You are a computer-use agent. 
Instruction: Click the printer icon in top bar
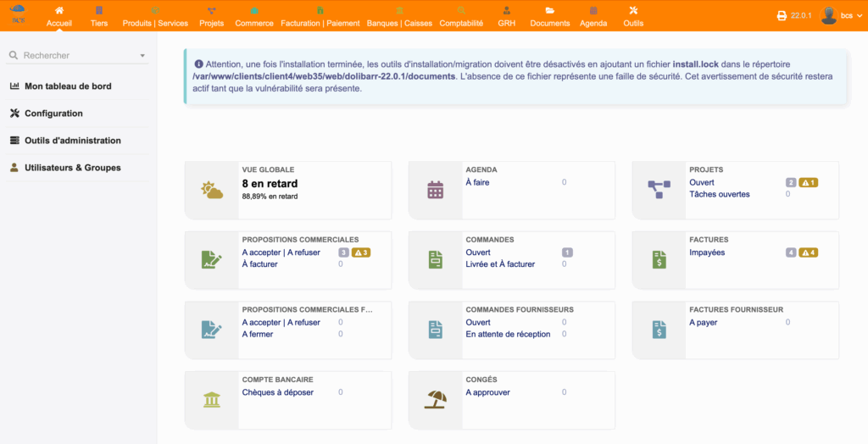coord(782,15)
